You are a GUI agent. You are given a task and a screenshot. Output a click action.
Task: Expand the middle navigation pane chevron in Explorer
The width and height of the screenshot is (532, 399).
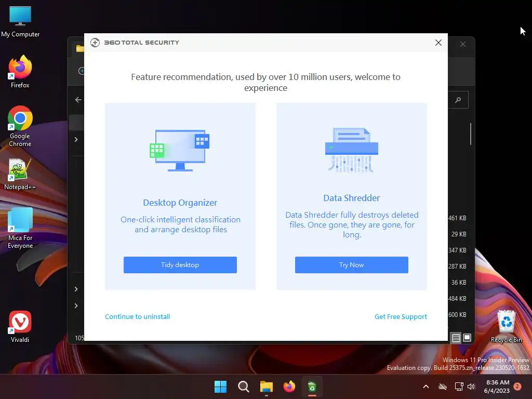pyautogui.click(x=76, y=289)
